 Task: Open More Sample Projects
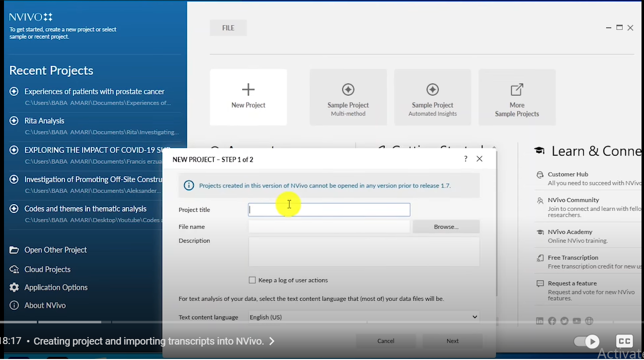point(517,97)
